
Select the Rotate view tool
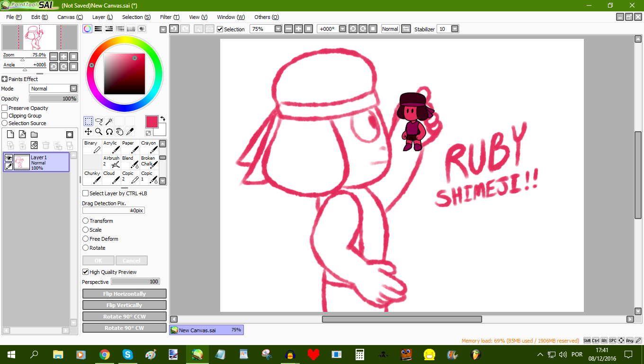tap(109, 131)
